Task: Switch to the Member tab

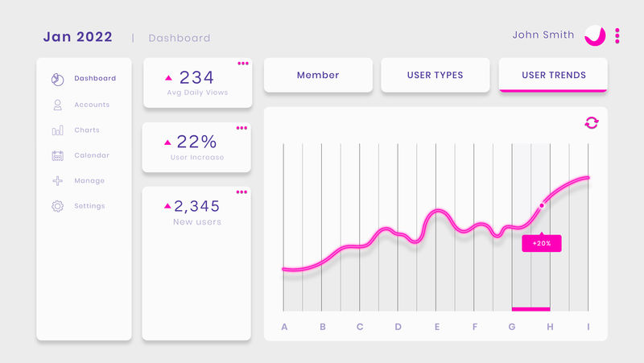Action: 318,76
